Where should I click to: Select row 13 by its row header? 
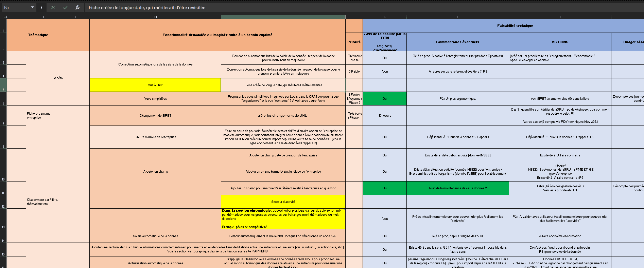click(3, 219)
